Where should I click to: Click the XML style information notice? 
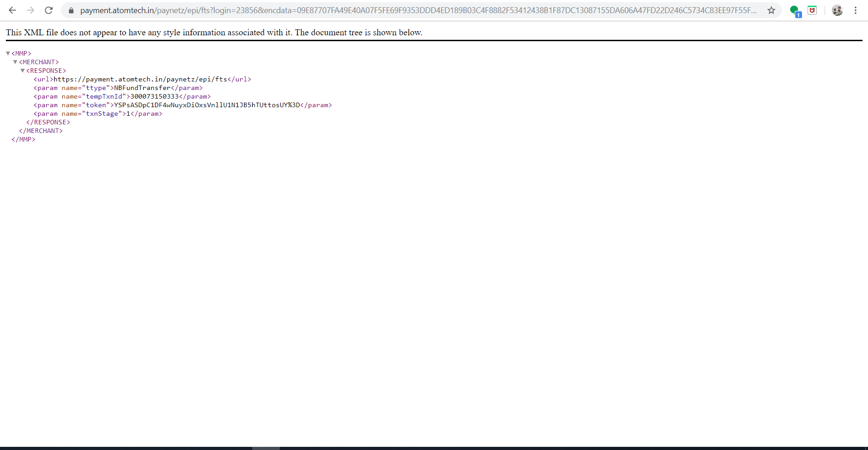214,33
